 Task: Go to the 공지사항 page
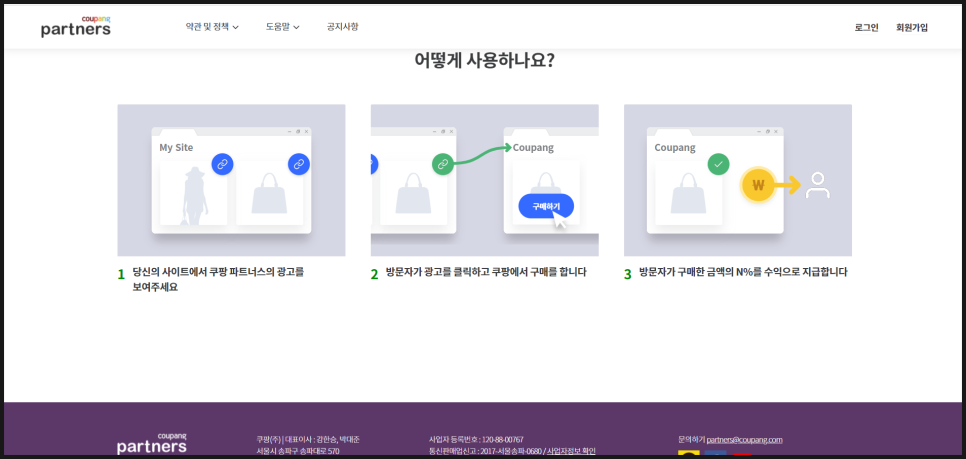pos(343,27)
